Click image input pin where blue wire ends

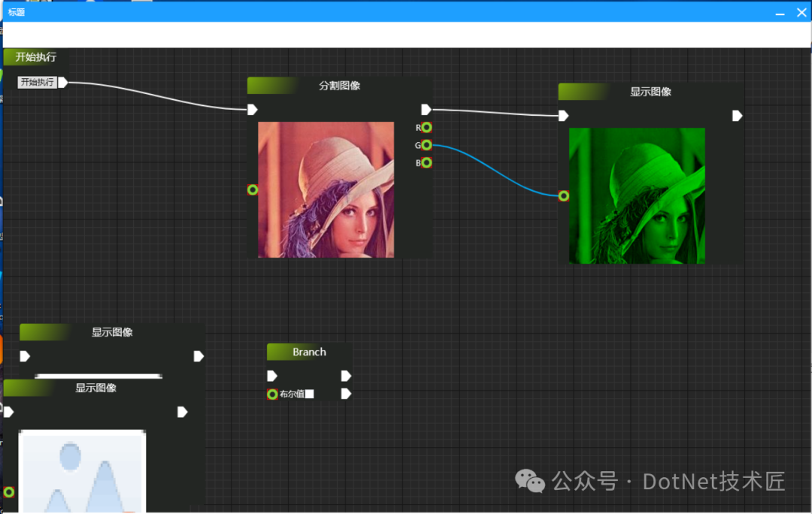point(564,196)
